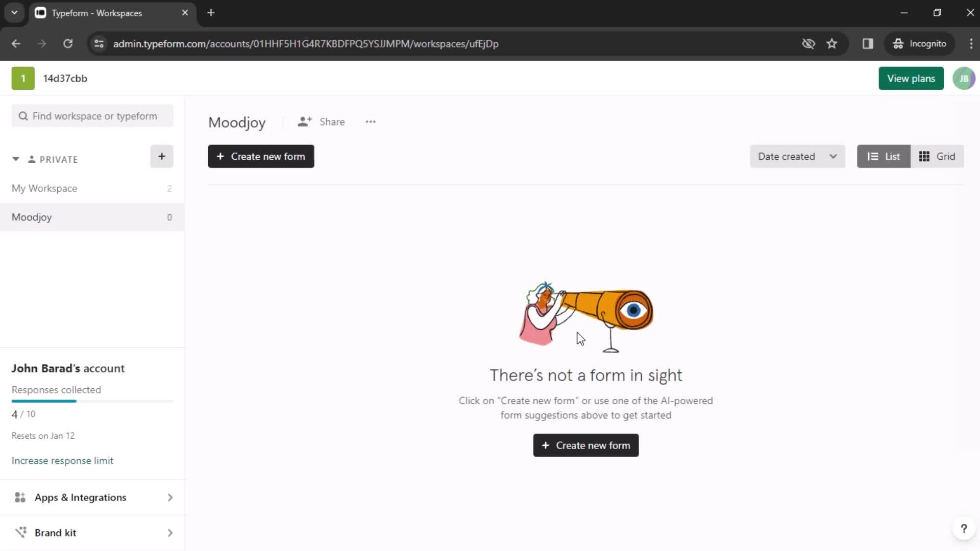Screen dimensions: 980x551
Task: Click the help question mark icon
Action: (x=964, y=529)
